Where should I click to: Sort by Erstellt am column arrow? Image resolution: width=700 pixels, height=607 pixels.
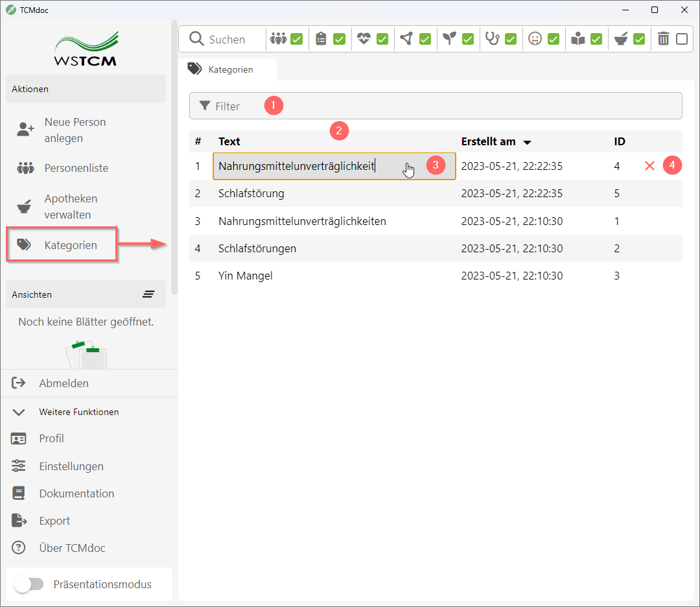click(528, 142)
